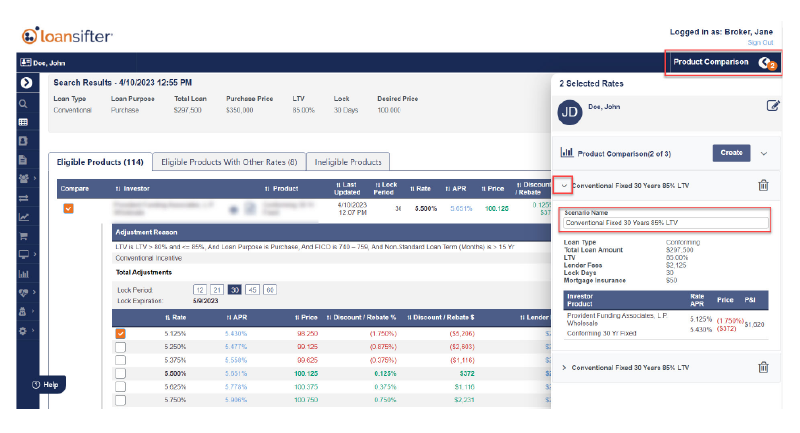Screen dimensions: 800x433
Task: Switch to Eligible Products With Other Rates tab
Action: (229, 161)
